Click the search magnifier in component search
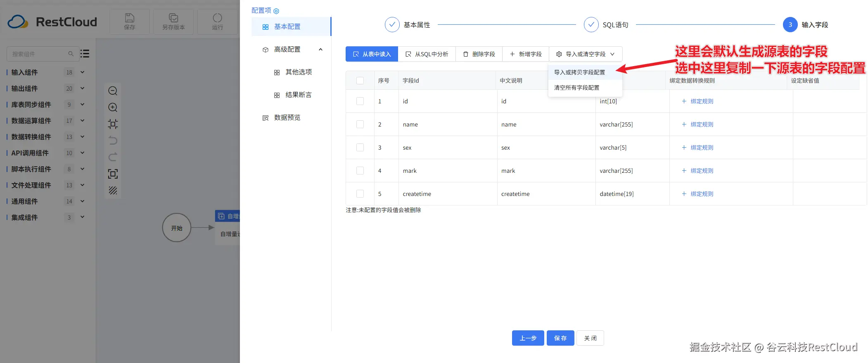 (x=71, y=54)
